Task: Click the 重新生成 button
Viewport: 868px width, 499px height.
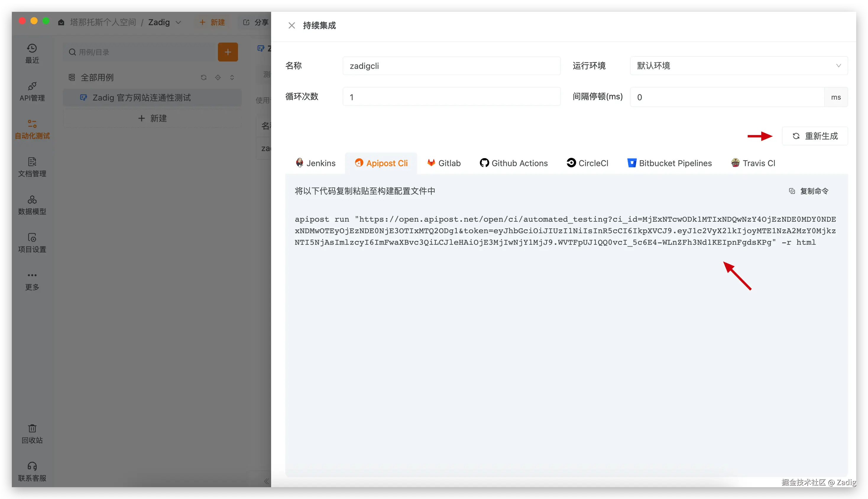Action: tap(814, 136)
